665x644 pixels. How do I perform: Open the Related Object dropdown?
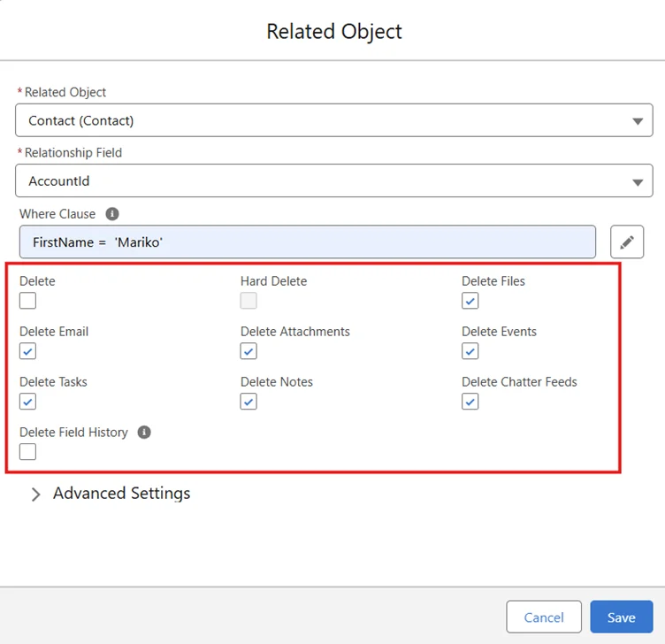(332, 120)
